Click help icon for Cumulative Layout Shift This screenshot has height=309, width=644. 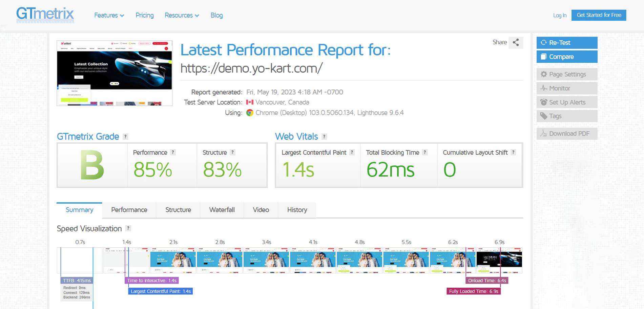tap(513, 152)
